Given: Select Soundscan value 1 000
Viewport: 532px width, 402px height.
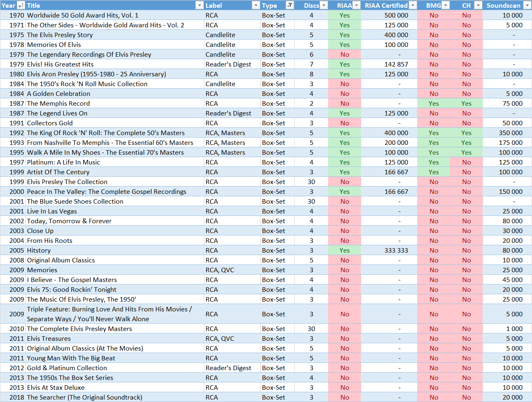Looking at the screenshot, I should point(507,329).
